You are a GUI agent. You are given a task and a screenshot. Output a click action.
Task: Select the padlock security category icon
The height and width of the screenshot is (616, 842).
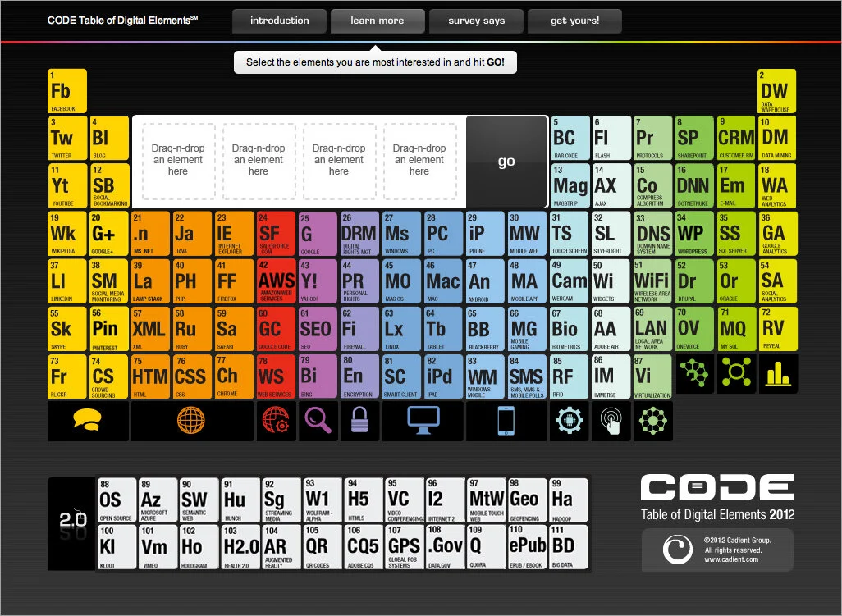pyautogui.click(x=359, y=422)
